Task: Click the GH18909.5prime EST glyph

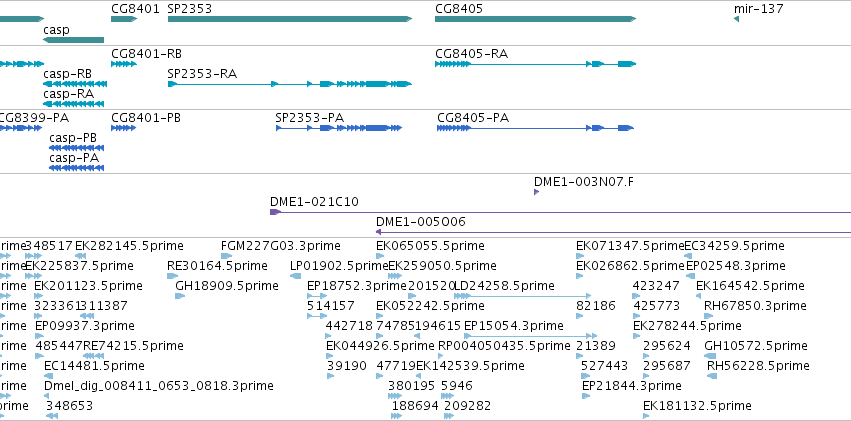Action: 180,296
